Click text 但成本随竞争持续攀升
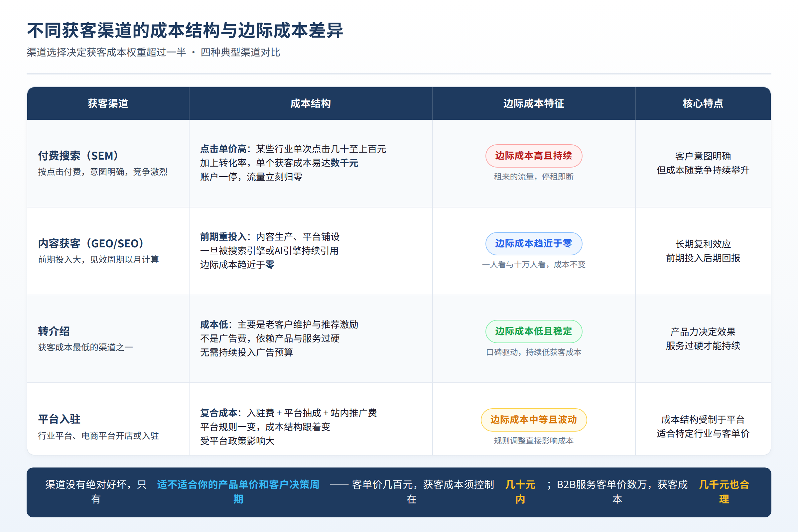Viewport: 798px width, 532px height. click(x=703, y=170)
